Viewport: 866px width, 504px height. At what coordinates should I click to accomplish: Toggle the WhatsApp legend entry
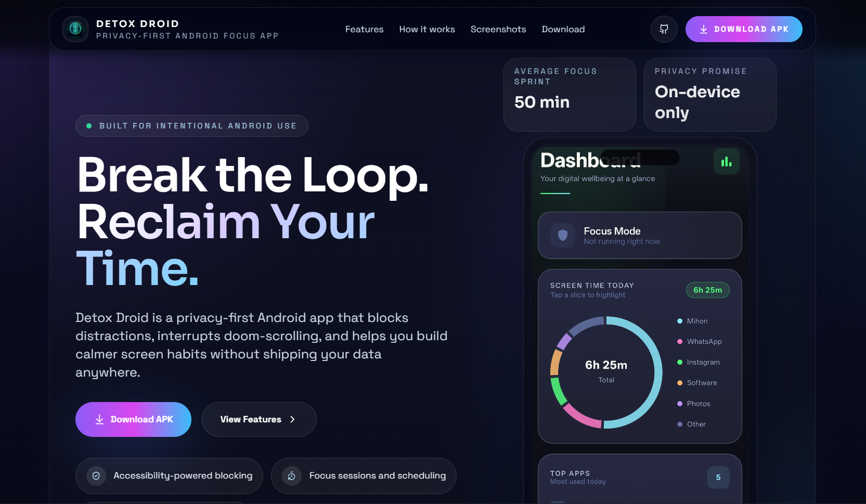tap(704, 342)
